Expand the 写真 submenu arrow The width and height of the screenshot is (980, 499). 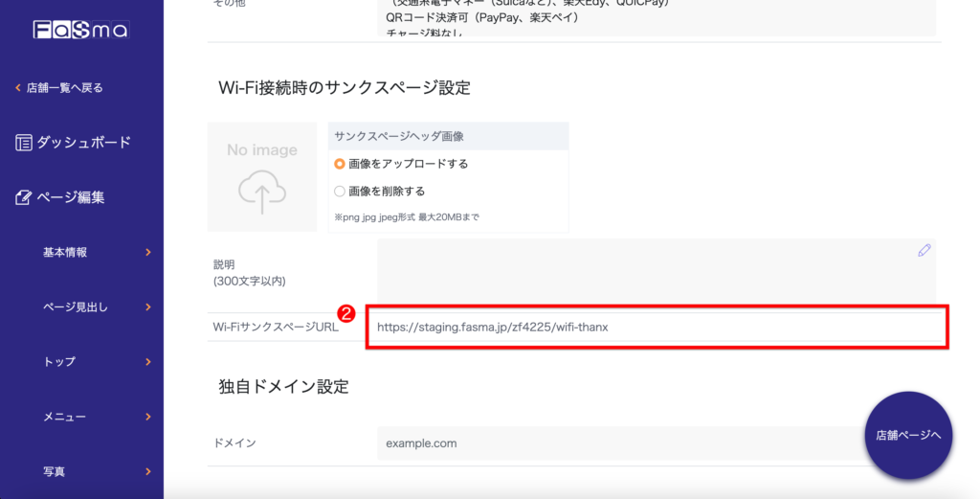(x=147, y=471)
